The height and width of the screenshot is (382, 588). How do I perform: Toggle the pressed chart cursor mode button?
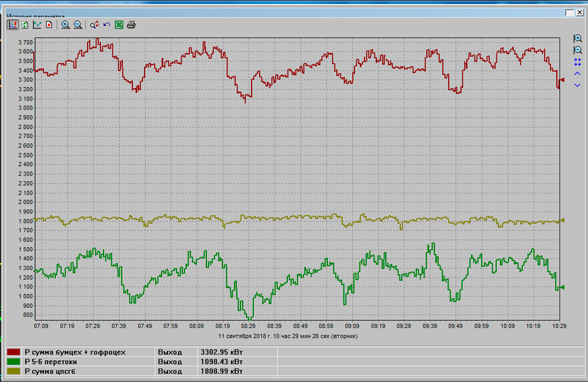[x=12, y=25]
